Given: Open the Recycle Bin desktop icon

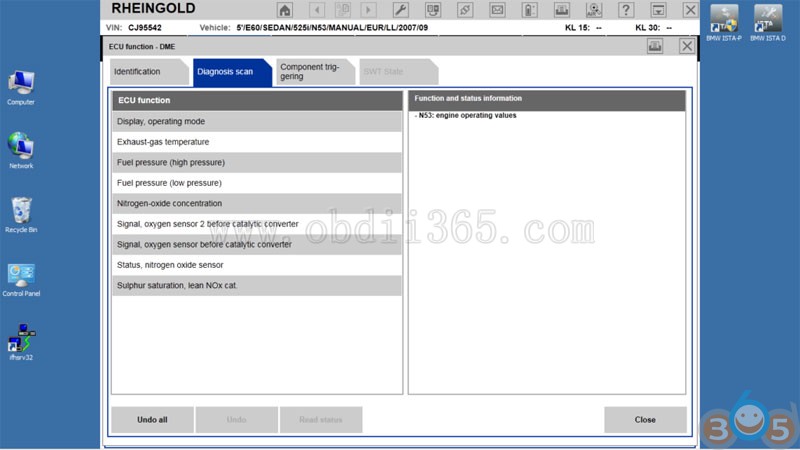Looking at the screenshot, I should (x=21, y=215).
